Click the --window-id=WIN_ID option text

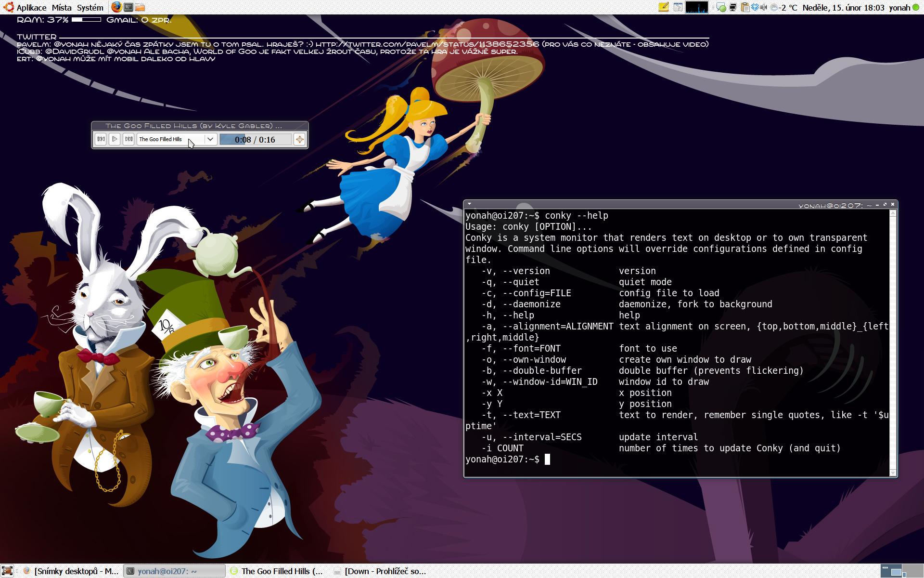tap(550, 382)
